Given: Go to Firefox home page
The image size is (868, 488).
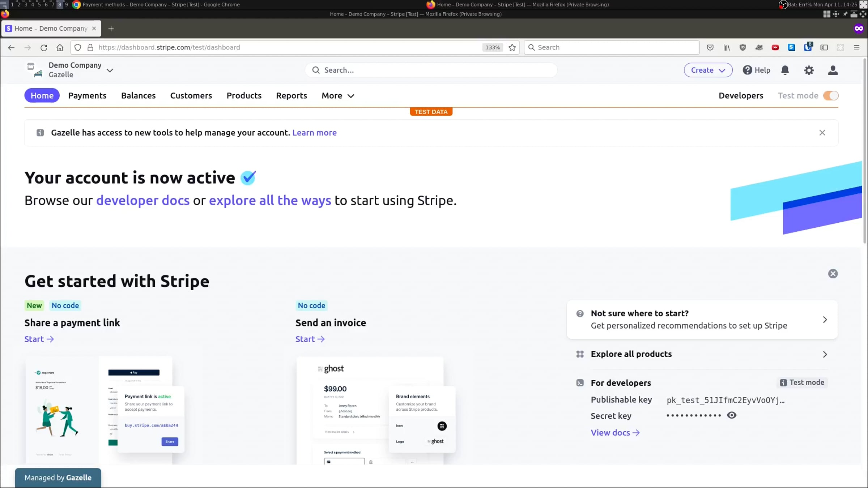Looking at the screenshot, I should (x=60, y=47).
